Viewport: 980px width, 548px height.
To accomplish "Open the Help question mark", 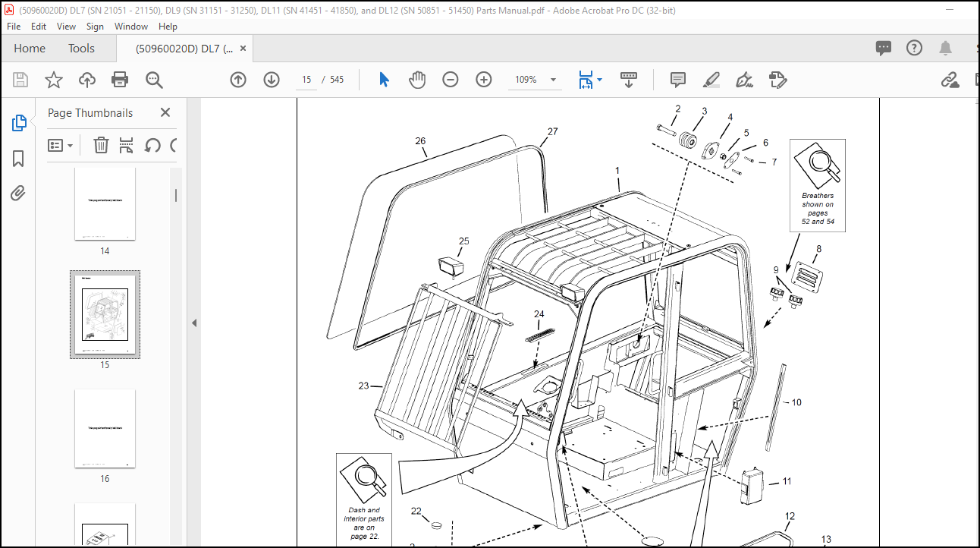I will (x=915, y=49).
